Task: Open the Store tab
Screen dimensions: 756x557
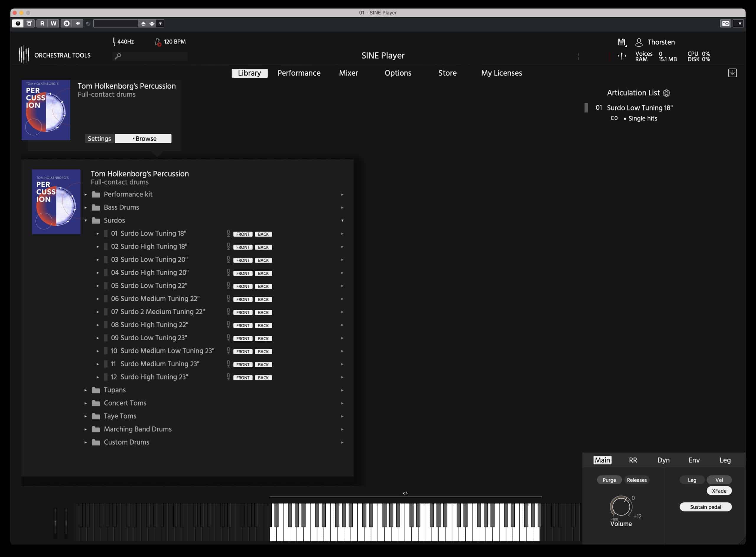Action: pyautogui.click(x=447, y=73)
